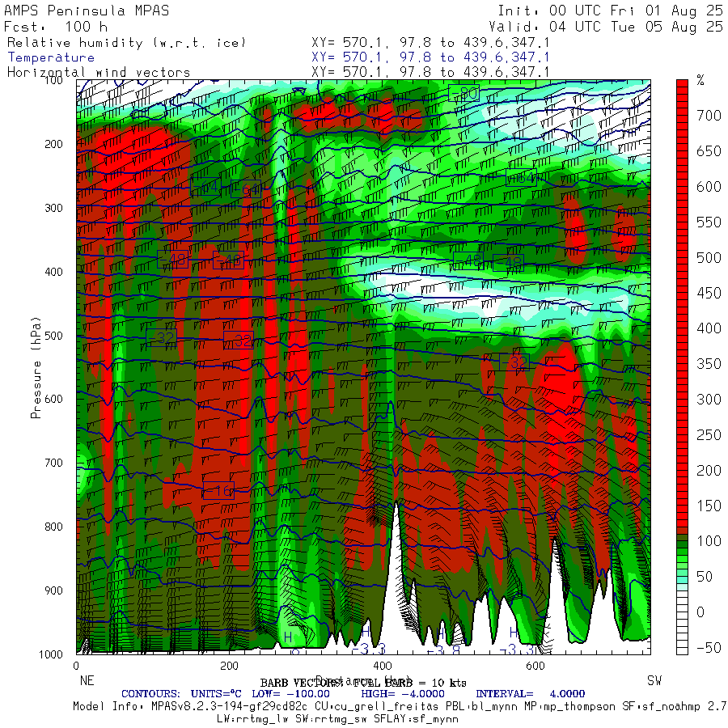
Task: Click the 600 tick on the distance axis
Action: pos(535,666)
